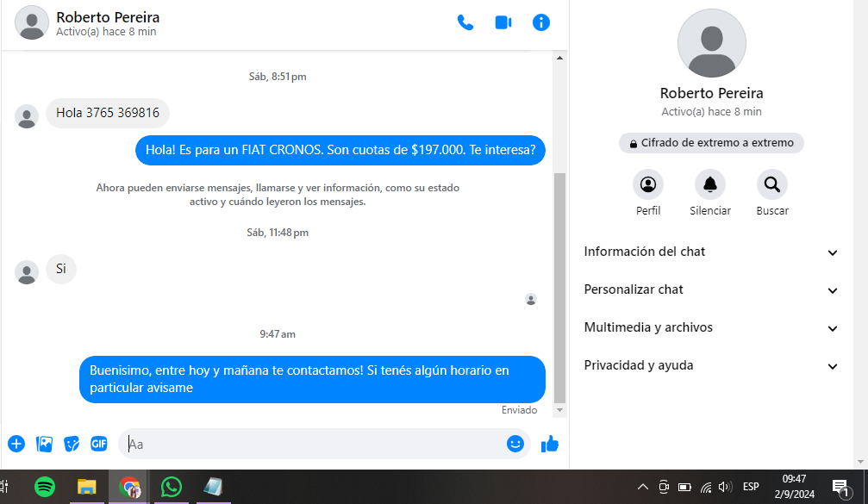Expand Personalizar chat section
Screen dimensions: 868x504
tap(711, 289)
